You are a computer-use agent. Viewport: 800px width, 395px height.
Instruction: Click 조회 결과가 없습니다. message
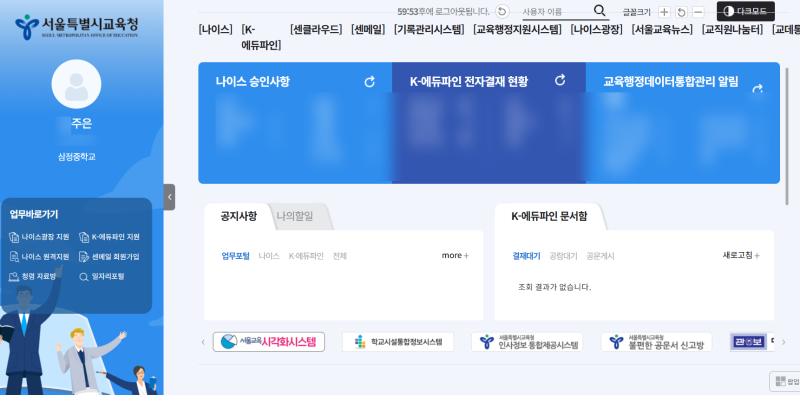555,287
